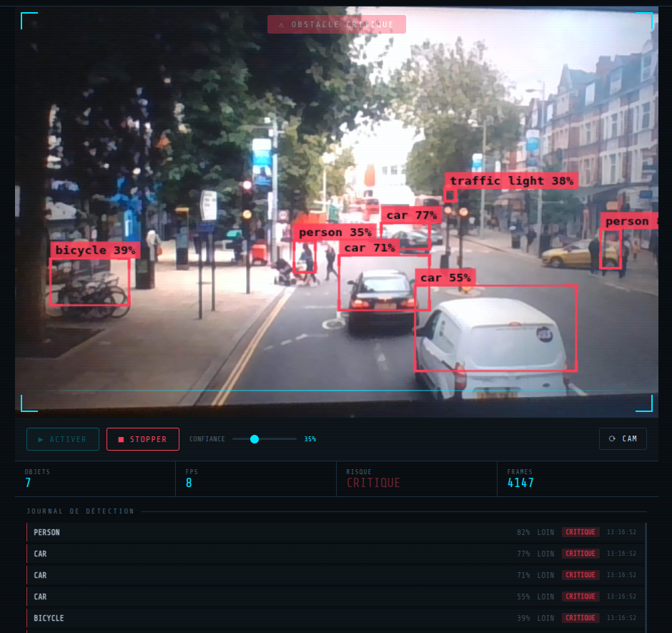
Task: Click the CRITIQUE badge in the BICYCLE row
Action: [580, 618]
